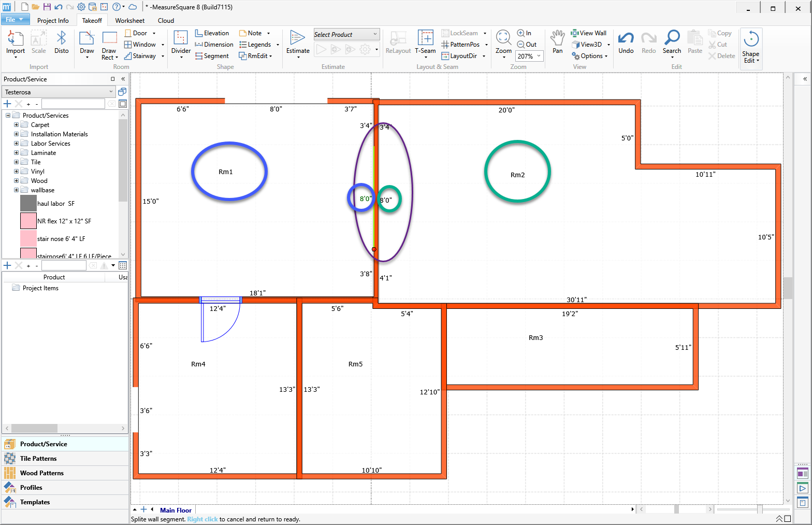Select the pink stair nose 6' 4" LF swatch
This screenshot has width=812, height=525.
(x=28, y=238)
